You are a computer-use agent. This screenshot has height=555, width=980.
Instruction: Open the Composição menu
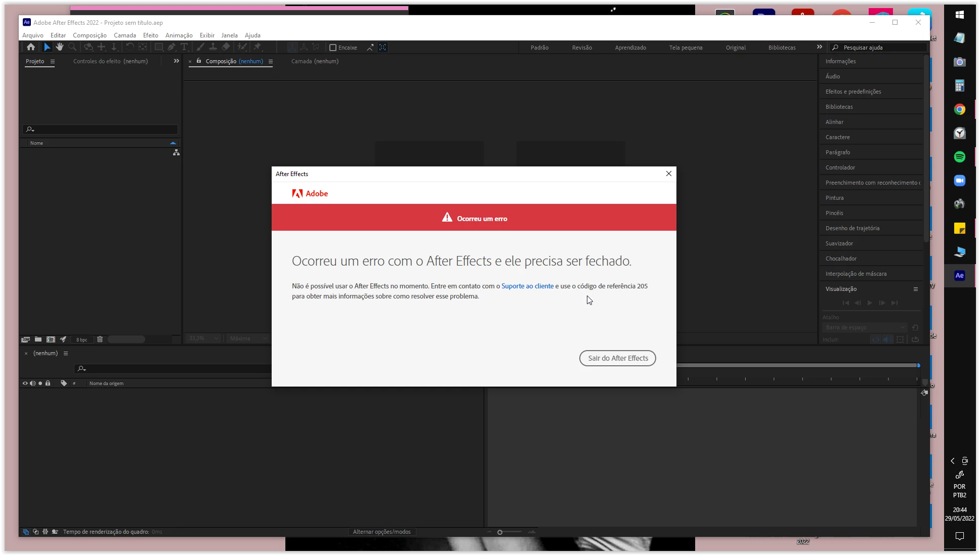90,35
